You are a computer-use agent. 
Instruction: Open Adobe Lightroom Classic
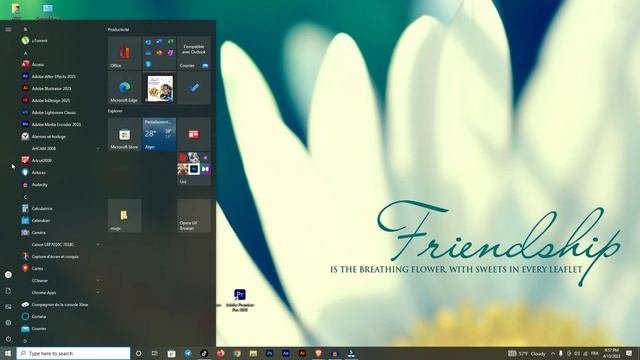pos(61,112)
